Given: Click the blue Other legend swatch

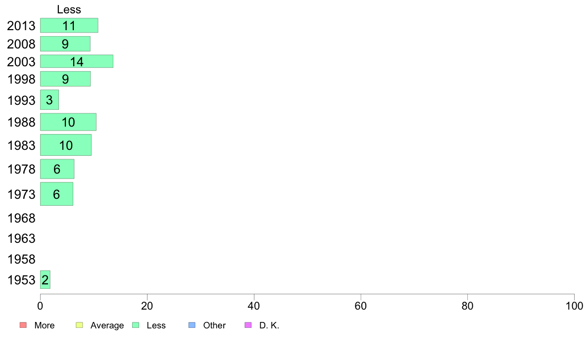Looking at the screenshot, I should tap(192, 325).
